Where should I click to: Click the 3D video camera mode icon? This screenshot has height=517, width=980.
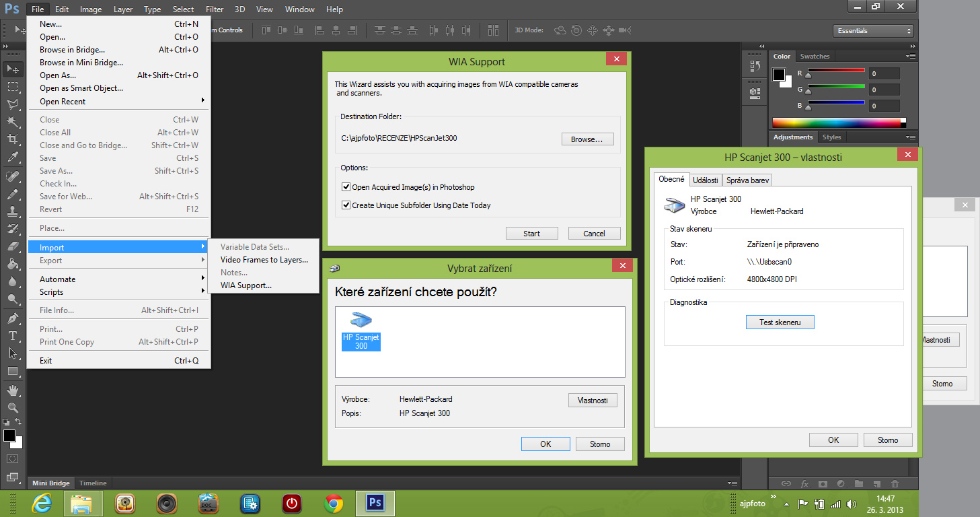pyautogui.click(x=625, y=30)
